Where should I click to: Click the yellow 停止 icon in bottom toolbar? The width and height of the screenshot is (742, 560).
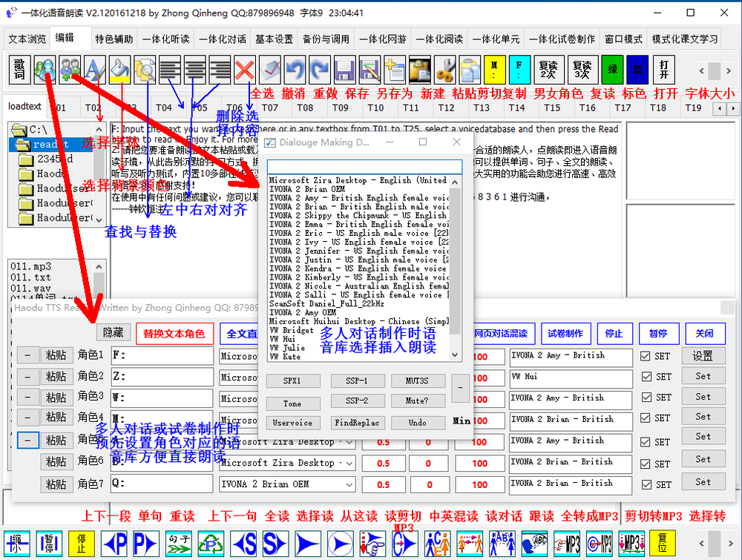tap(82, 544)
